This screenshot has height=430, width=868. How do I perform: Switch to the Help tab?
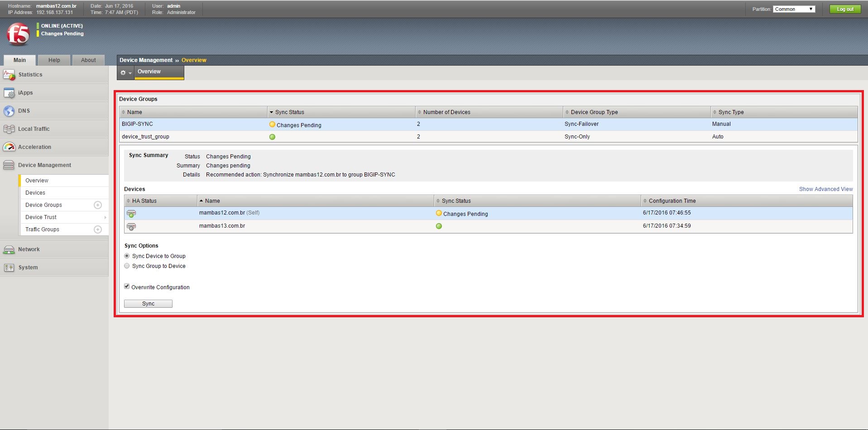coord(54,60)
